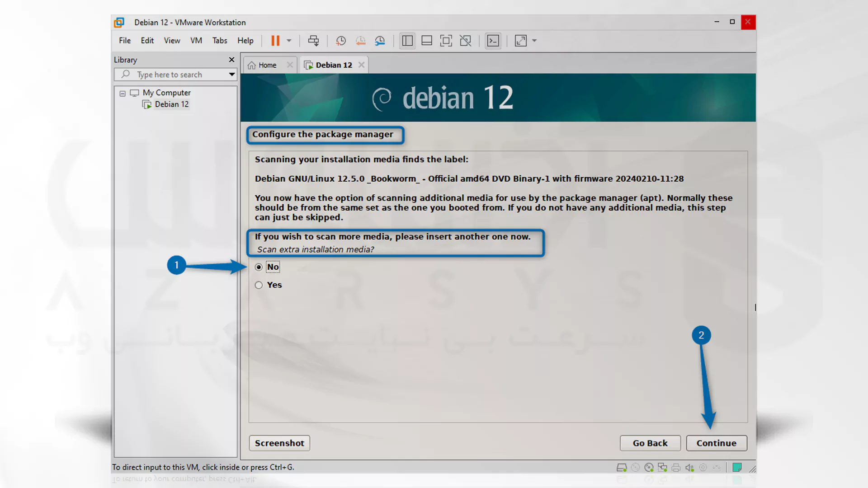The height and width of the screenshot is (488, 868).
Task: Click the connected CD/DVD drive status icon
Action: coord(649,468)
